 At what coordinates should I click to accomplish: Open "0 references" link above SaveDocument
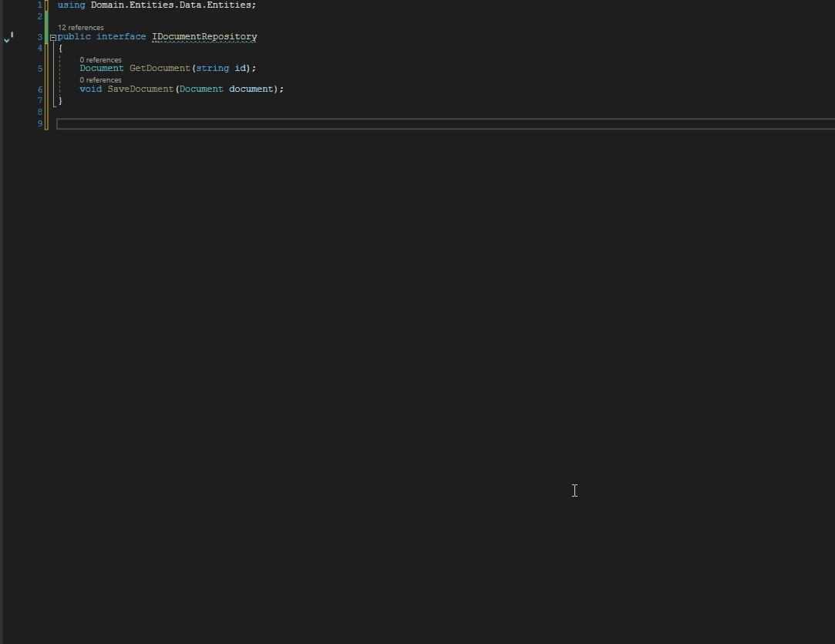100,79
